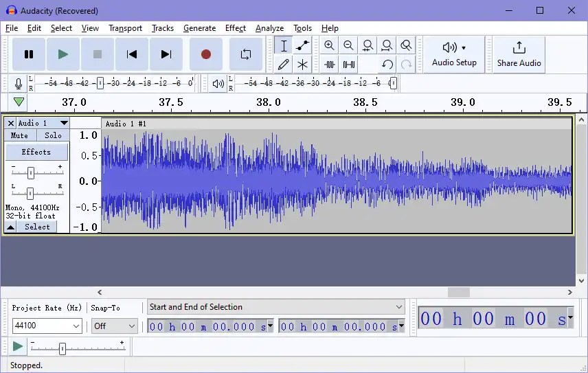Close the Audio 1 track
588x373 pixels.
point(11,123)
